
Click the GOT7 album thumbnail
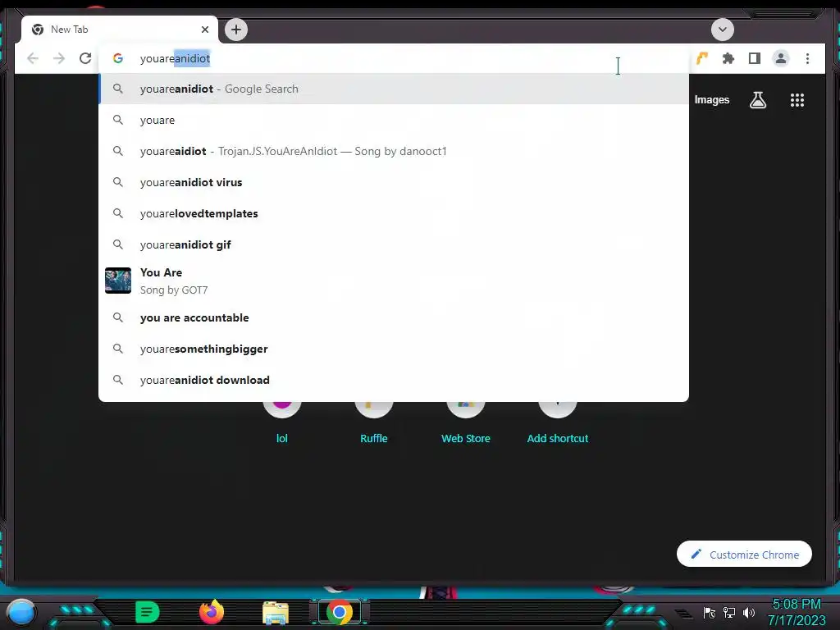118,281
